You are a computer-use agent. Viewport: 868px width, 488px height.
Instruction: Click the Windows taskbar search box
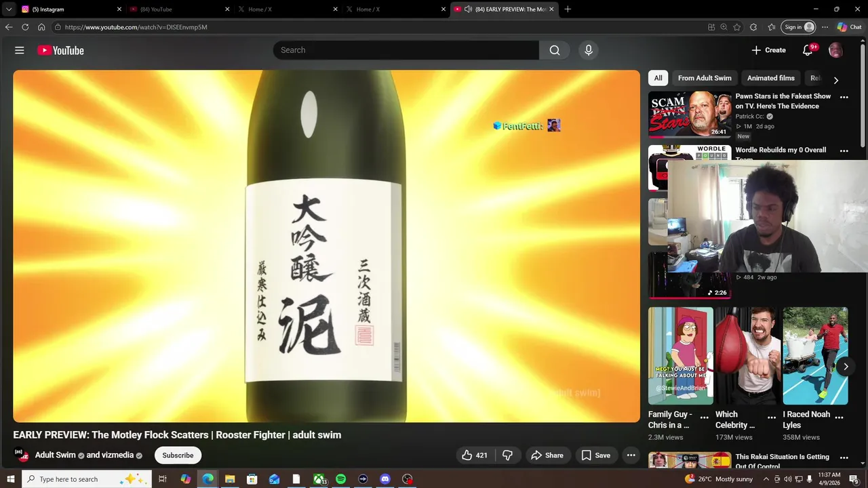point(87,479)
